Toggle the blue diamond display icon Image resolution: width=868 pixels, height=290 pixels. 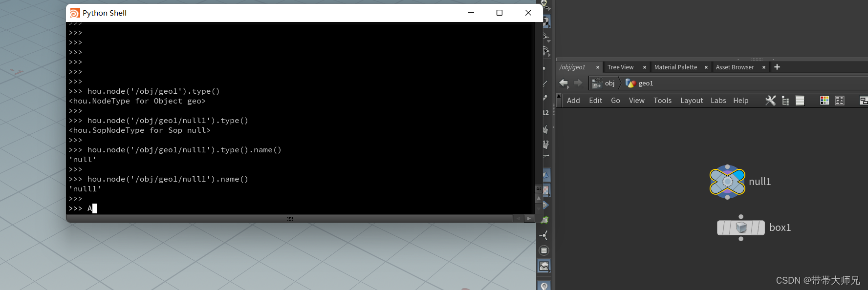click(546, 206)
